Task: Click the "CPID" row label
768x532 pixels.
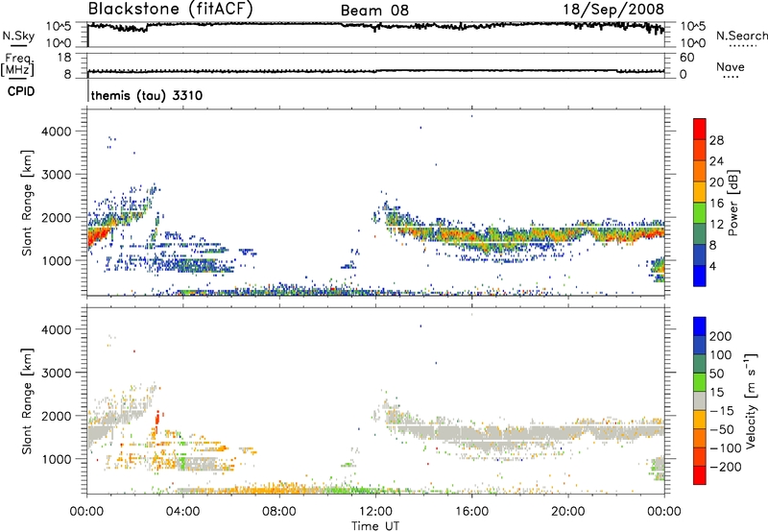Action: (21, 91)
